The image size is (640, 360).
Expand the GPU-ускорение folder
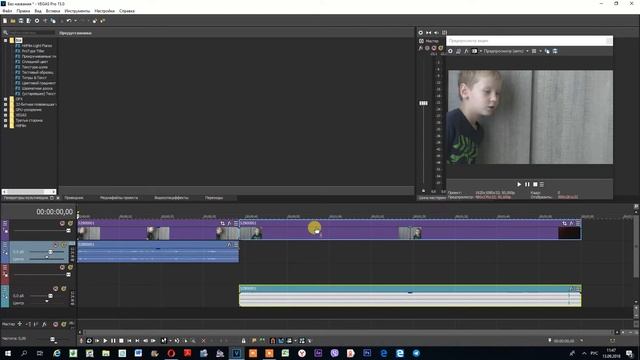click(6, 110)
